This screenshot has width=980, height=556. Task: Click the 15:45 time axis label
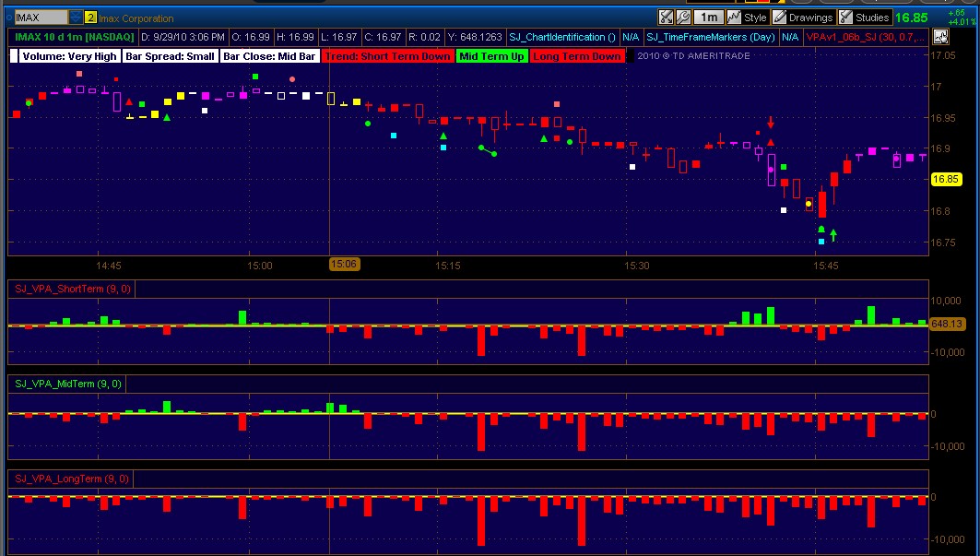826,266
